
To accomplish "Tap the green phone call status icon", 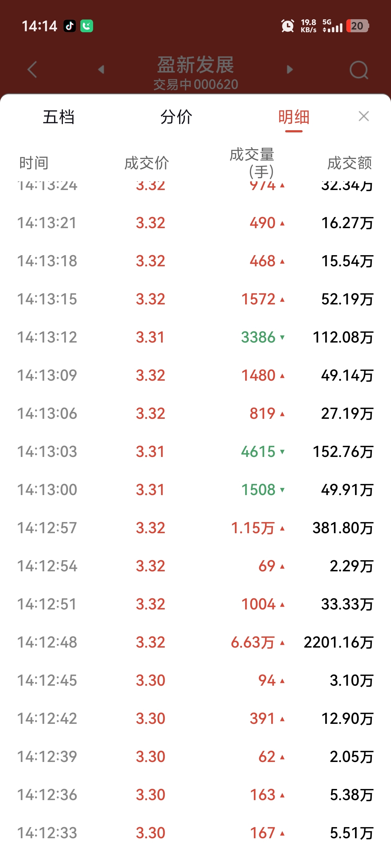I will (x=87, y=26).
